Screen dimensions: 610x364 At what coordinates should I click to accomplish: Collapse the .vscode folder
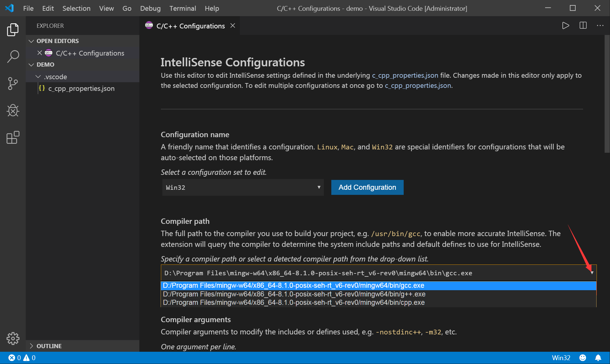(38, 77)
